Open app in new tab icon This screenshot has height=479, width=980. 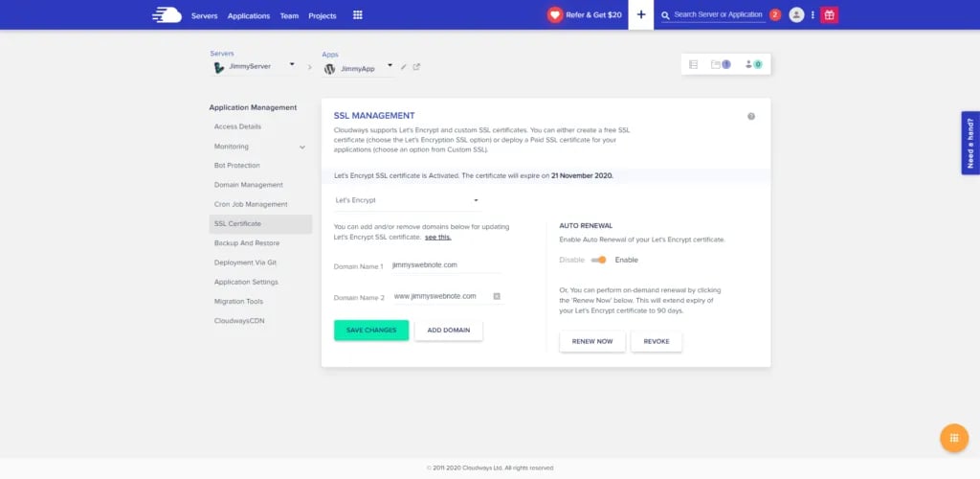417,67
